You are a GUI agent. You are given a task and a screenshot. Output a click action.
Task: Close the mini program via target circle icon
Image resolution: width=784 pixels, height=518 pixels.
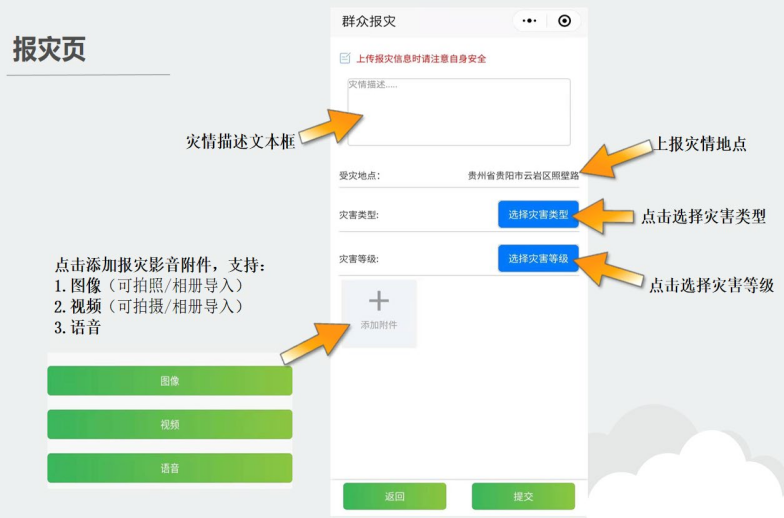pyautogui.click(x=564, y=21)
